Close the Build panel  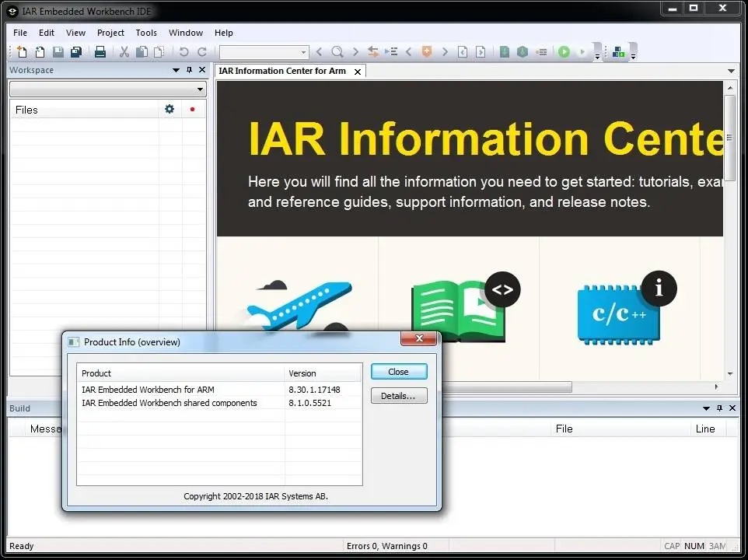pyautogui.click(x=732, y=408)
